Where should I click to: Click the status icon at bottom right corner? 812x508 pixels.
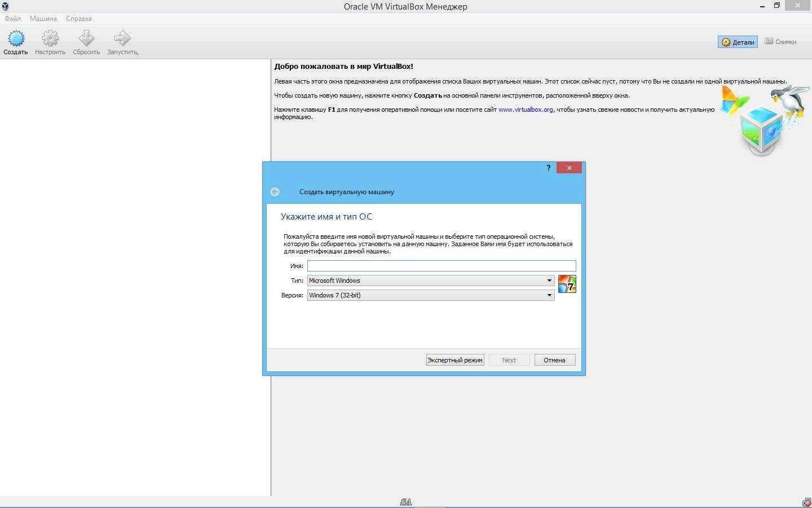pyautogui.click(x=807, y=502)
